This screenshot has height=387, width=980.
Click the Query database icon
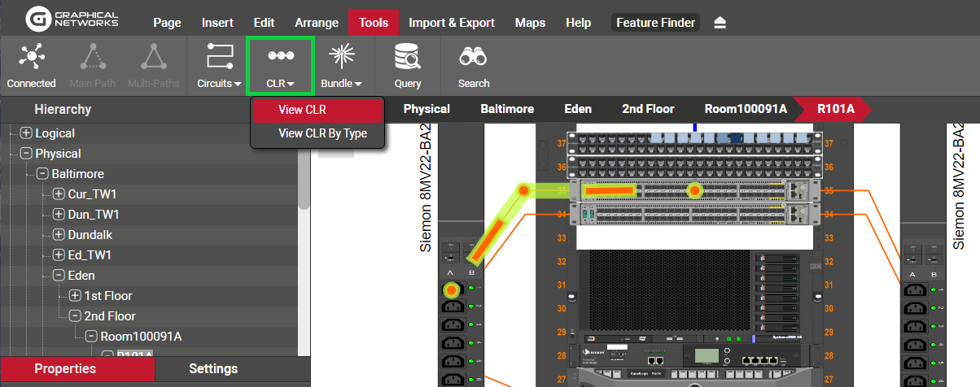coord(407,57)
